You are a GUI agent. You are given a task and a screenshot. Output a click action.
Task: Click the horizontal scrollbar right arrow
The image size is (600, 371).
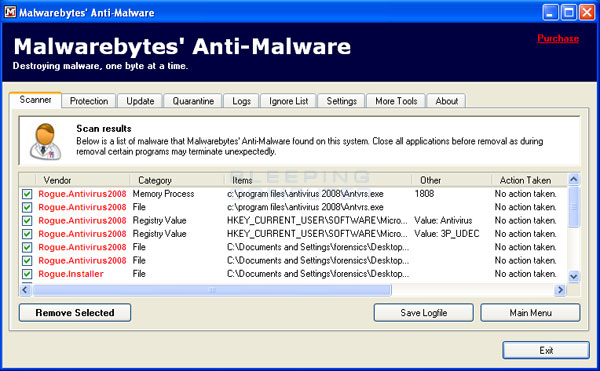560,290
